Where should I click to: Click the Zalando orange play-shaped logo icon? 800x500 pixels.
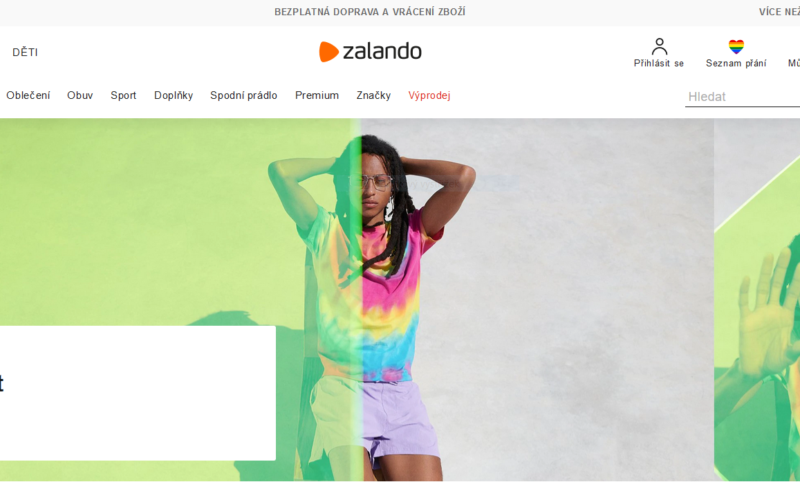pyautogui.click(x=329, y=52)
